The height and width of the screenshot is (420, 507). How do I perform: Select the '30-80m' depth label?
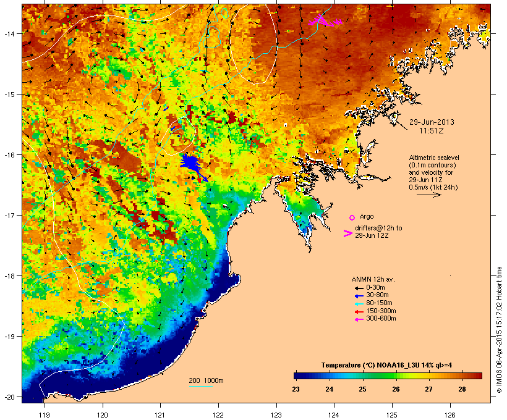(x=377, y=295)
